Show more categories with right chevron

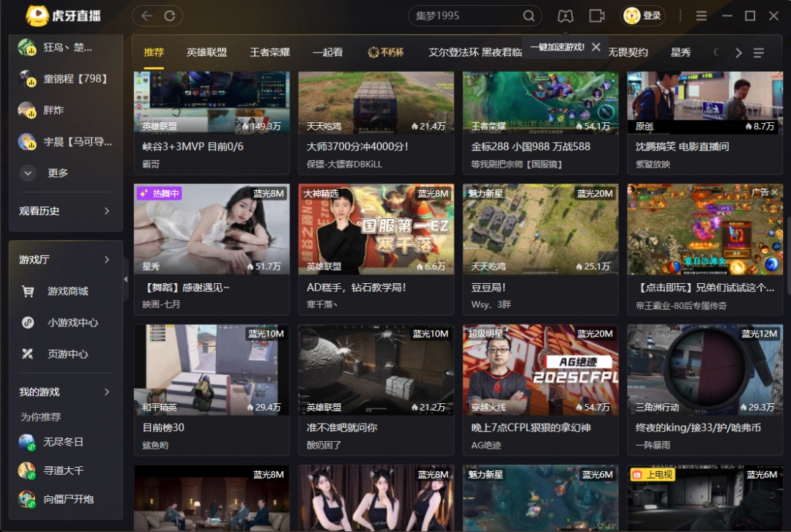click(x=738, y=53)
